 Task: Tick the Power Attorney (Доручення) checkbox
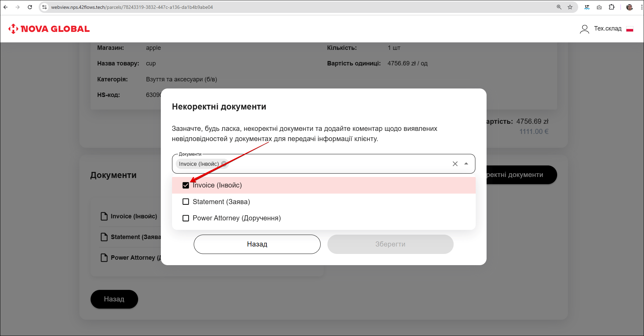tap(186, 218)
